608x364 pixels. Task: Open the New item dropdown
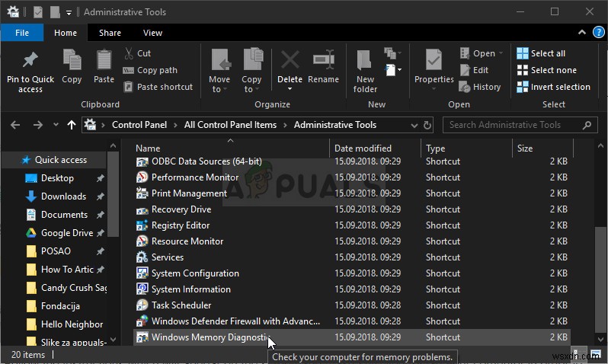tap(393, 53)
